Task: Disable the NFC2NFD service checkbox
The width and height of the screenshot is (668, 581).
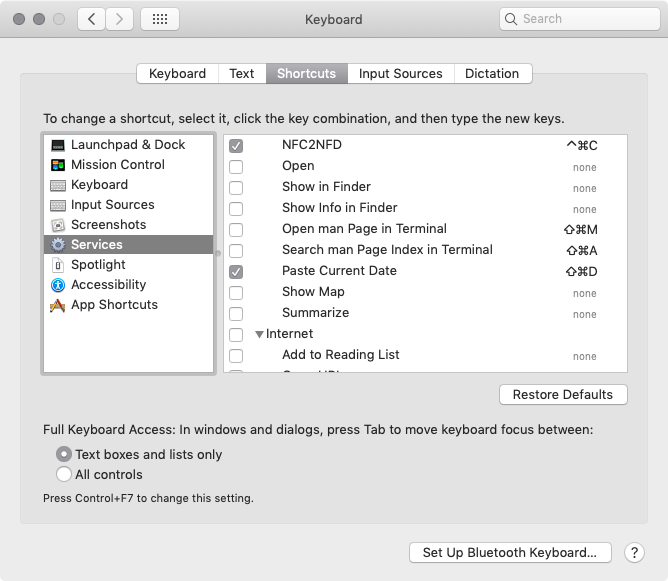Action: pyautogui.click(x=236, y=145)
